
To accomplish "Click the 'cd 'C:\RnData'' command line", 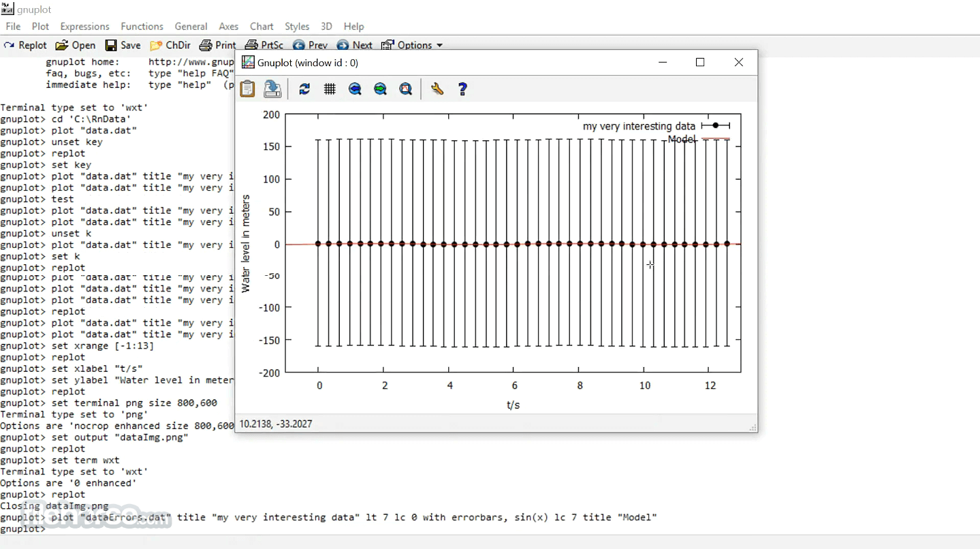I will tap(65, 119).
